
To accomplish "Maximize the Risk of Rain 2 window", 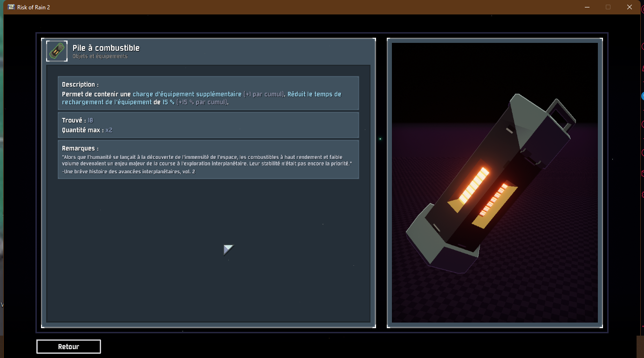I will (608, 7).
